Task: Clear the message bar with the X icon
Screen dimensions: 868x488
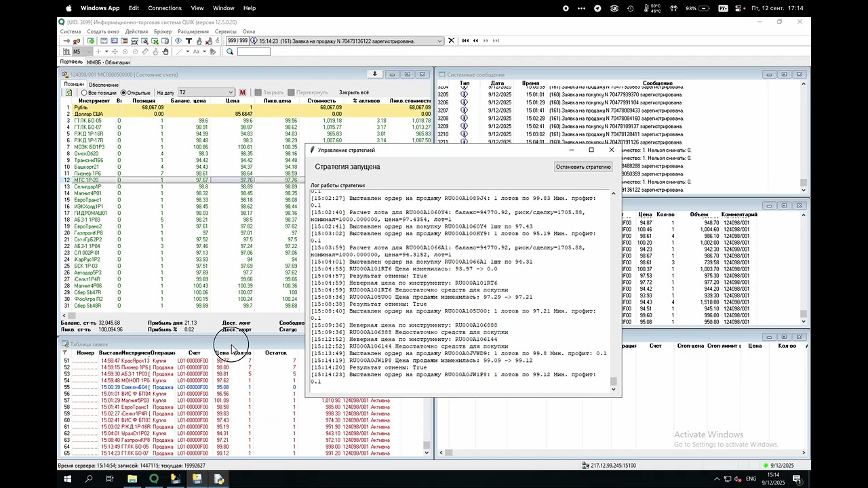Action: [452, 41]
